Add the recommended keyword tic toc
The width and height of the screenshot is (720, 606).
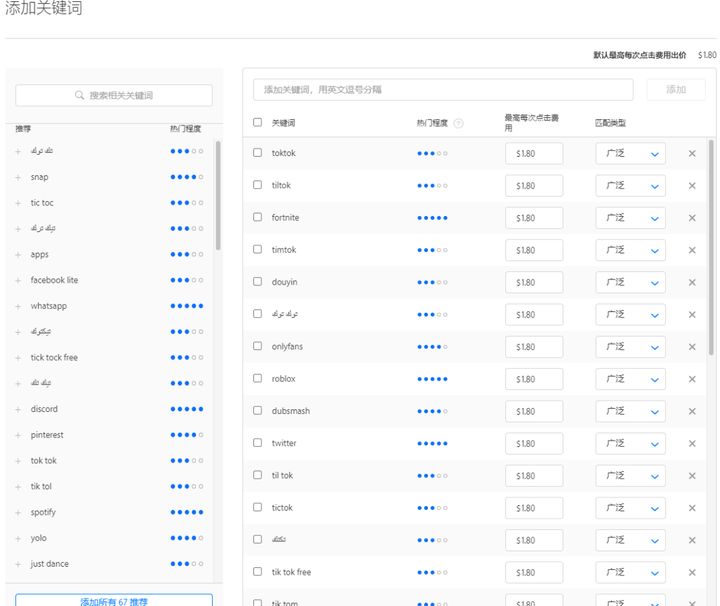[18, 203]
